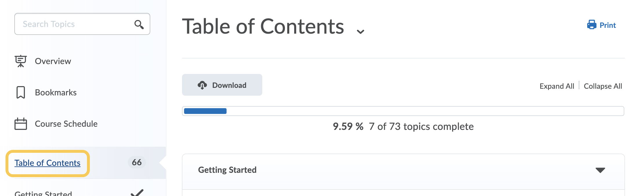Click the 66 topics count badge

(137, 162)
